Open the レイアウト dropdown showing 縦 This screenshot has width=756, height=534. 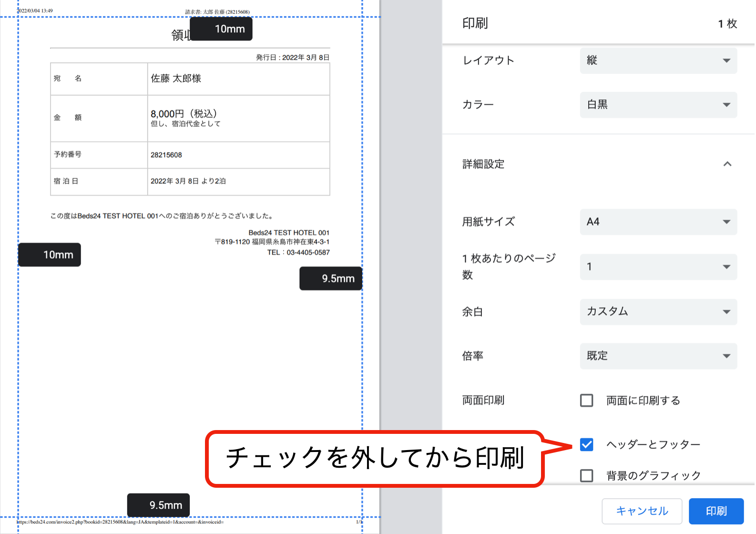pos(658,61)
